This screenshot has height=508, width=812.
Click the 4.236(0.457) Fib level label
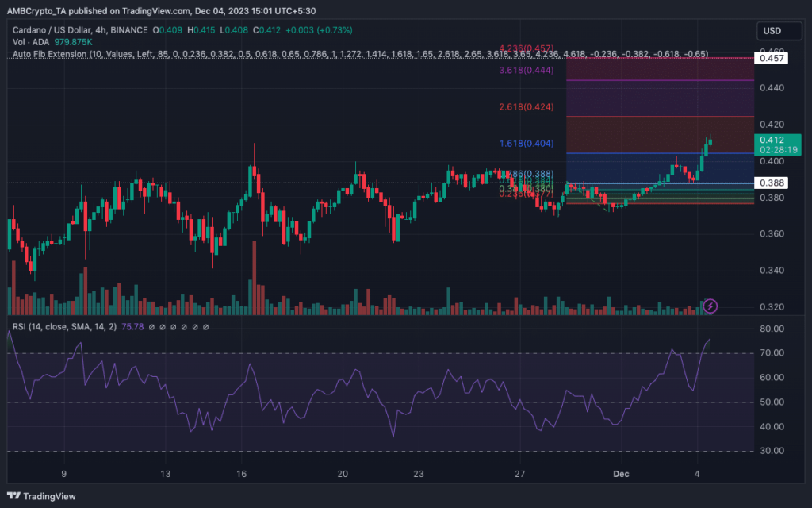click(526, 48)
